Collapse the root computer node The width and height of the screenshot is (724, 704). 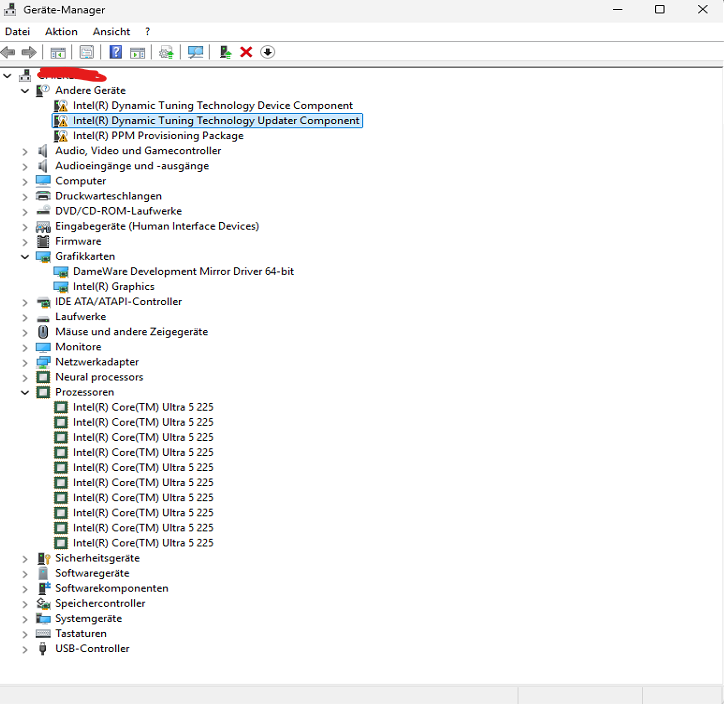click(7, 75)
